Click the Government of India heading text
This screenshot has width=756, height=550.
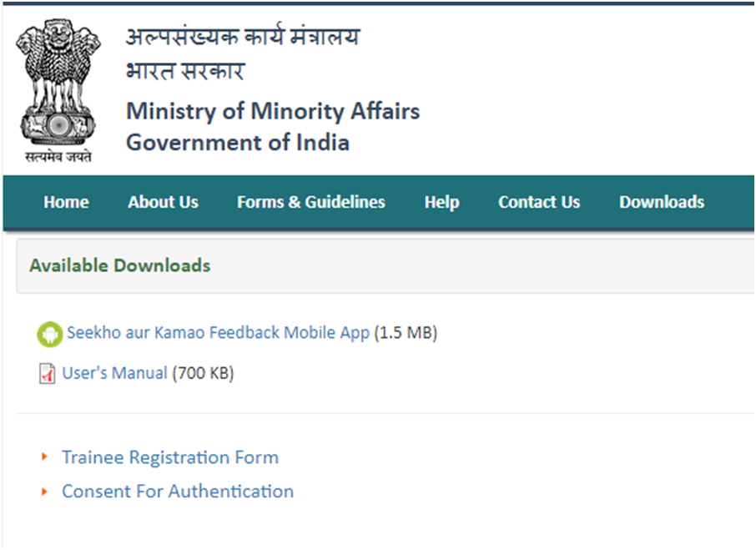coord(238,143)
